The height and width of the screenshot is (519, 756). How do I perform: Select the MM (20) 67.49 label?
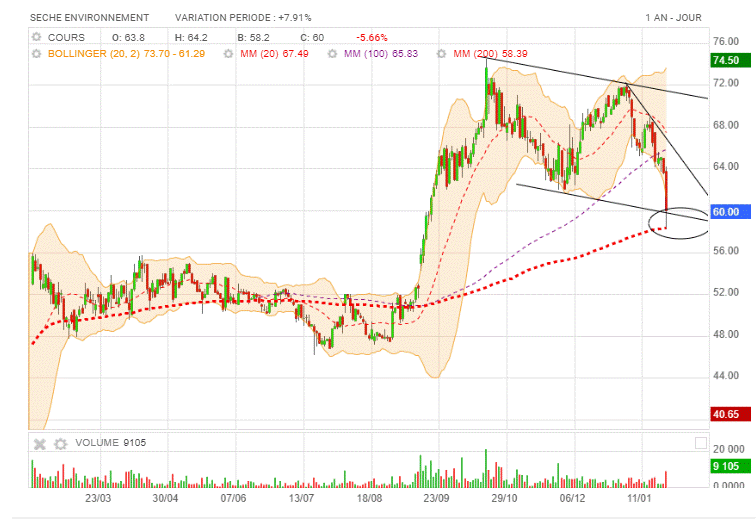pyautogui.click(x=274, y=54)
